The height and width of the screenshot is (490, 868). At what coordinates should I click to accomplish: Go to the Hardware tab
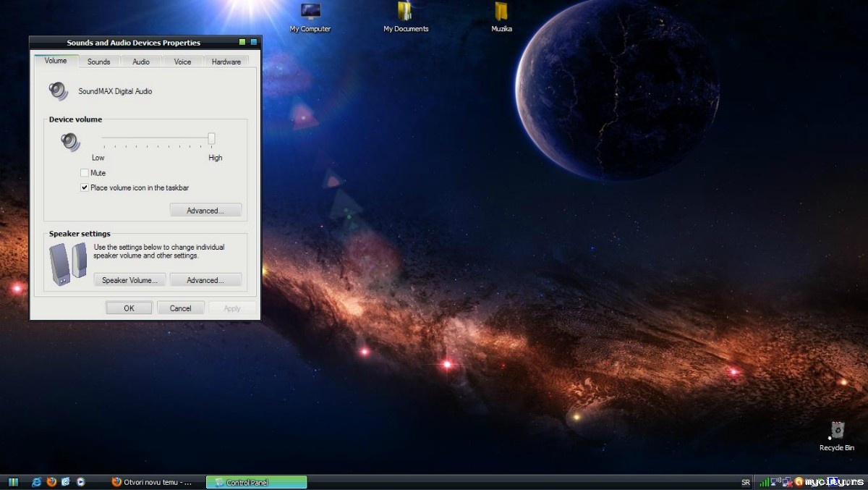(226, 62)
